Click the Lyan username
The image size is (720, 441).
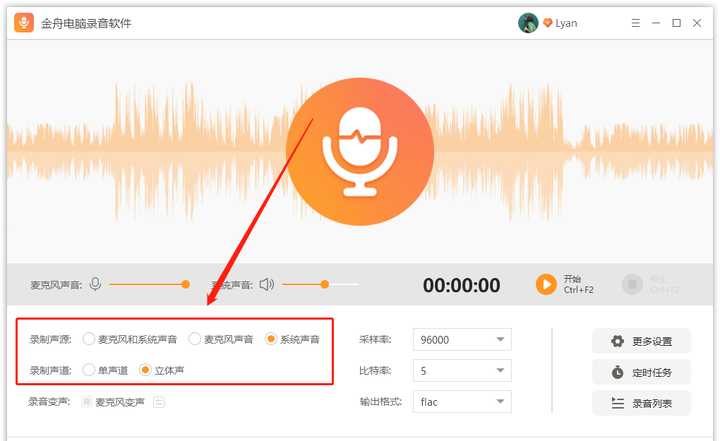coord(566,23)
